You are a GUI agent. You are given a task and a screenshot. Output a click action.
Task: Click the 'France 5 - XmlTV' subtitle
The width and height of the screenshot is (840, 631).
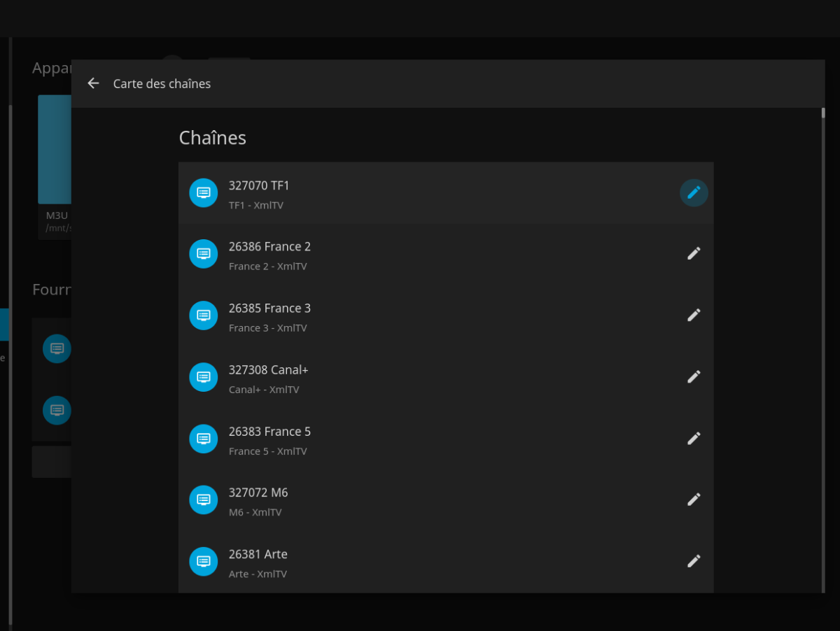267,451
